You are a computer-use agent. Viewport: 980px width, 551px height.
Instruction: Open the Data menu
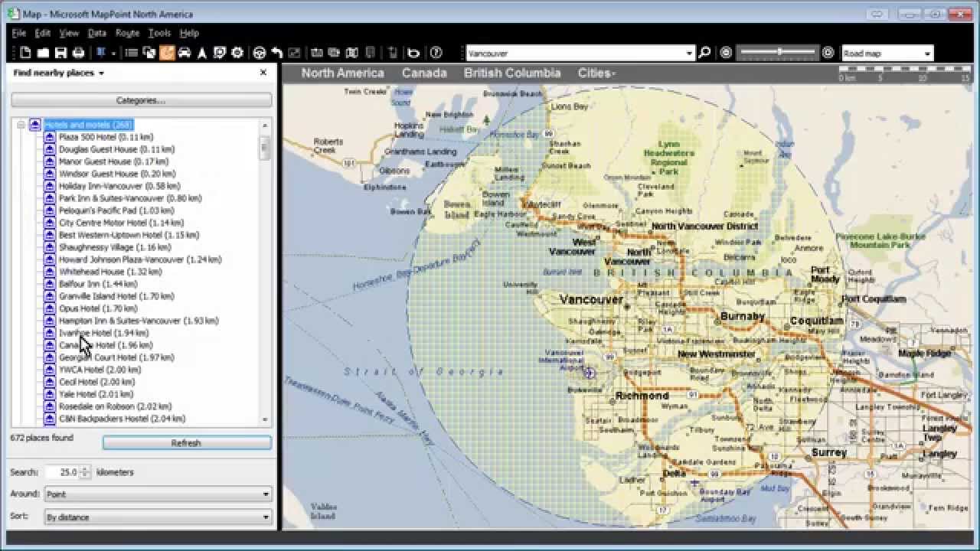[97, 33]
